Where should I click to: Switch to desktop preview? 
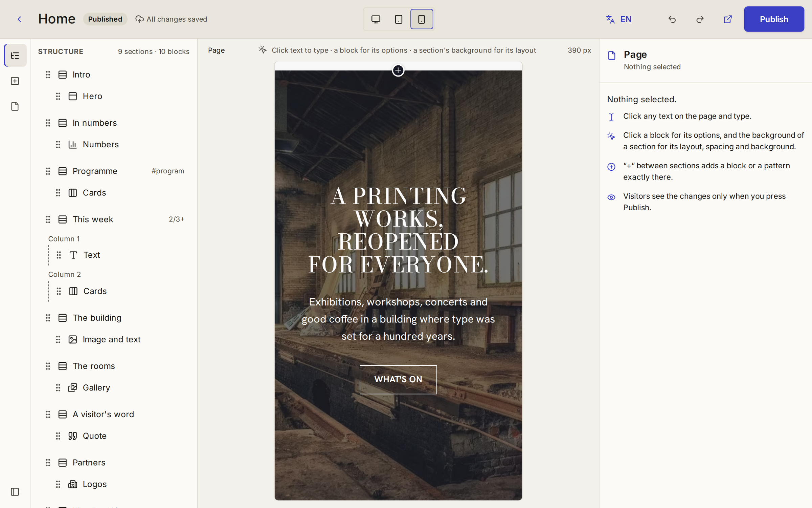pos(376,19)
